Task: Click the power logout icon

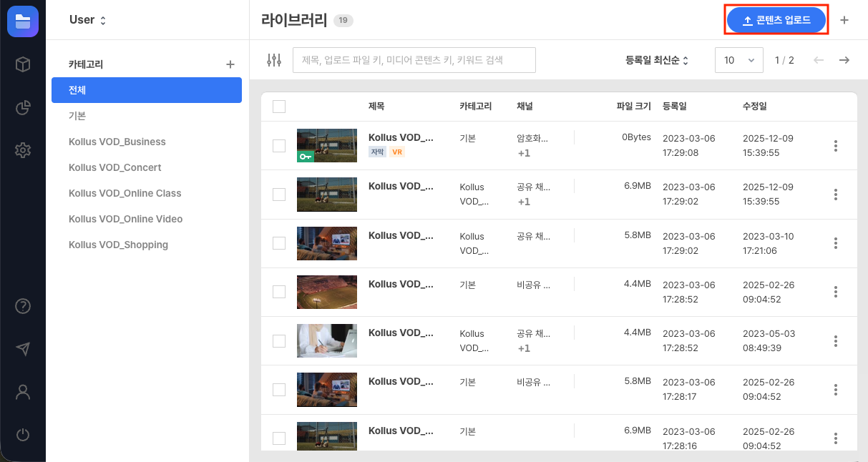Action: coord(22,434)
